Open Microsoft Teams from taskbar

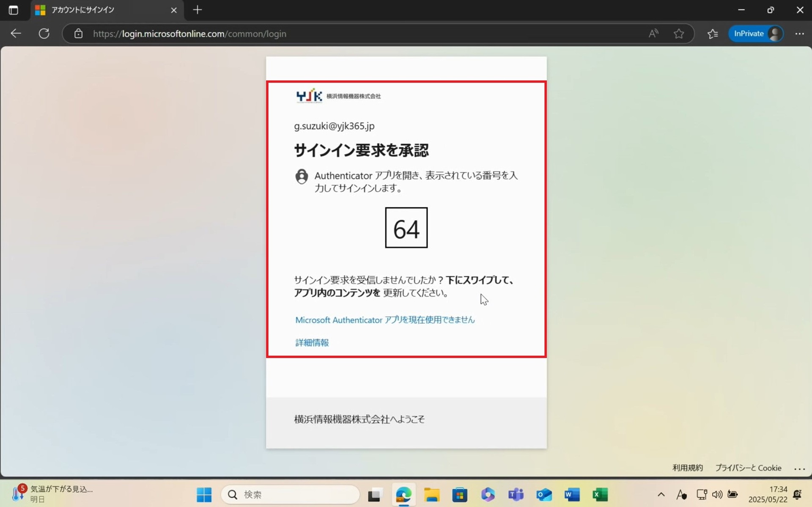click(x=516, y=494)
